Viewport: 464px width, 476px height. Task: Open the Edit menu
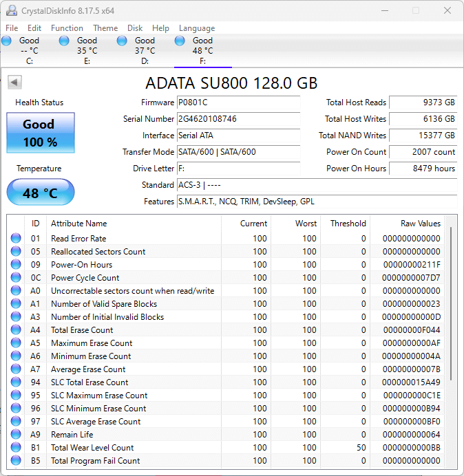coord(34,28)
